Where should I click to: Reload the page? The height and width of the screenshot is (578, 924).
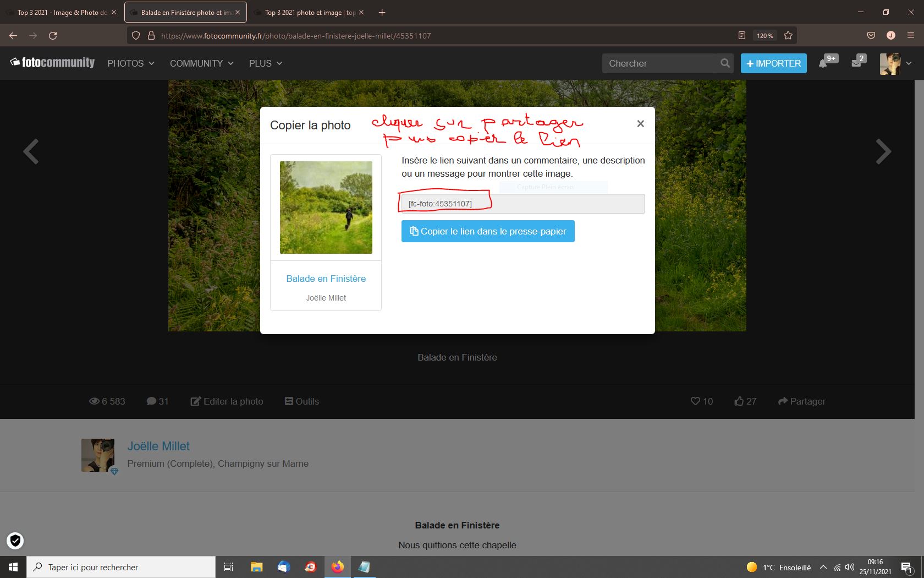tap(53, 35)
